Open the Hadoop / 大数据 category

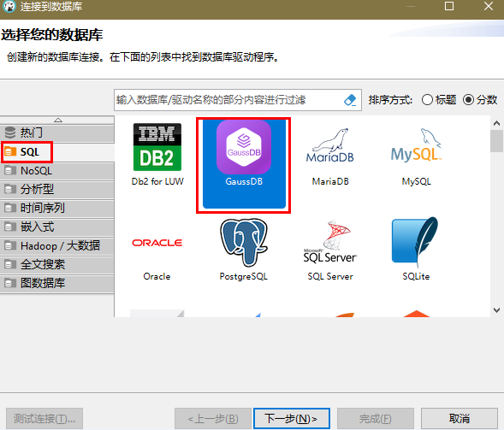[x=56, y=246]
